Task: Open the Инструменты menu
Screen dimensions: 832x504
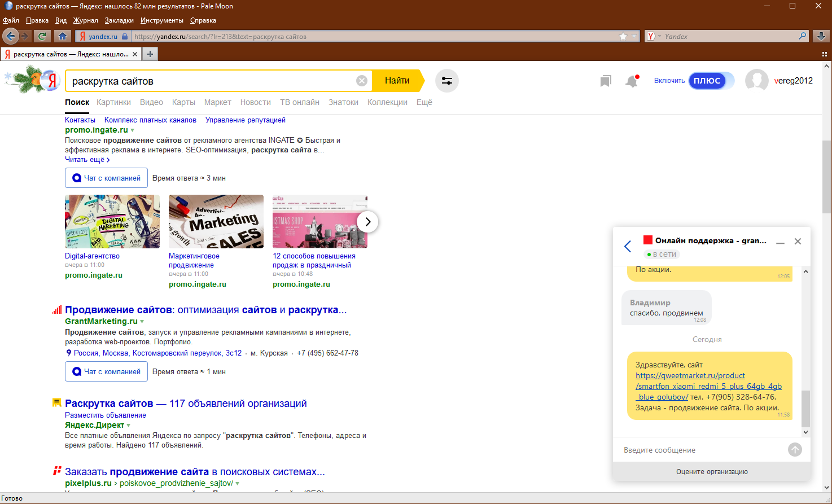Action: coord(162,20)
